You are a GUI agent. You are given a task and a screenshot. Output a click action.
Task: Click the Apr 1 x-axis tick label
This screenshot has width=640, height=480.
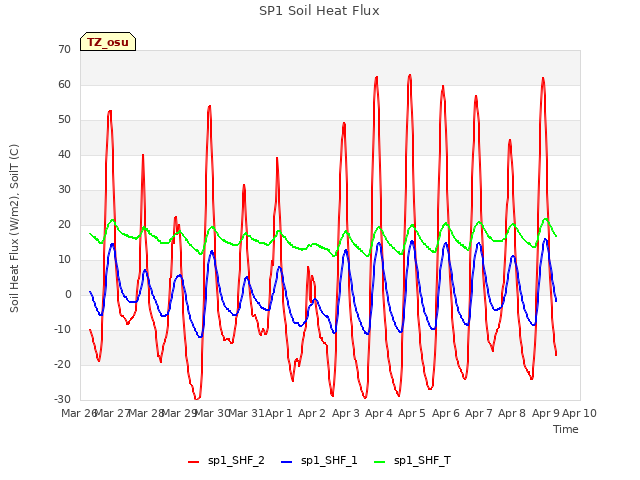pos(279,413)
